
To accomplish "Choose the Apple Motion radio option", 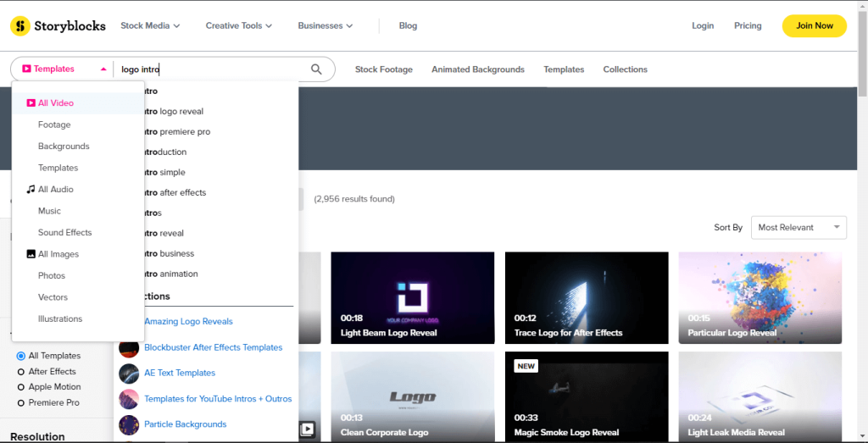I will click(x=21, y=387).
